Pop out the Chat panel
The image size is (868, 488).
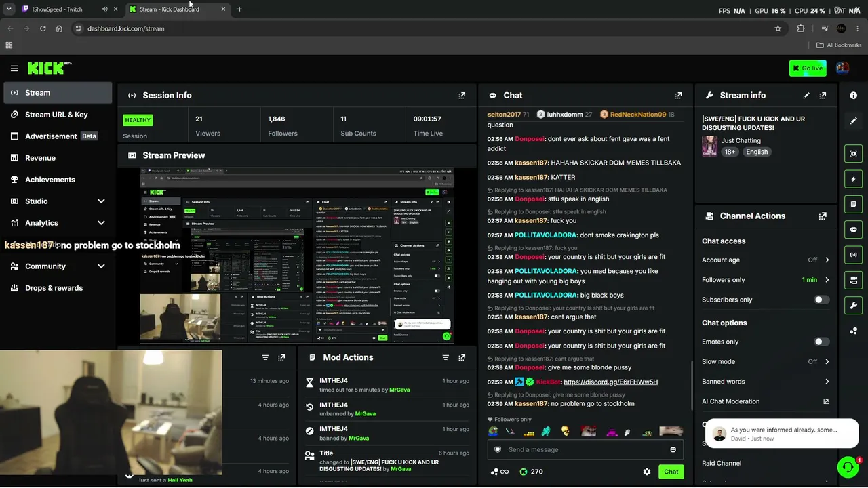click(x=678, y=96)
